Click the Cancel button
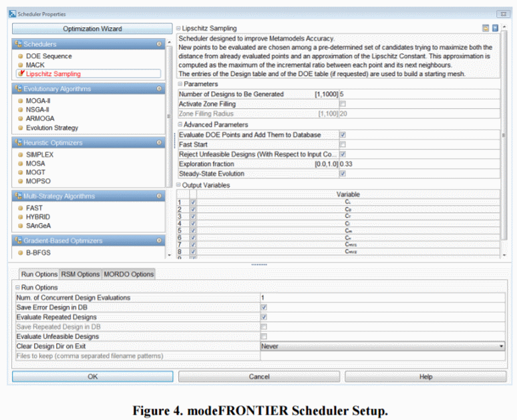Image resolution: width=517 pixels, height=420 pixels. (x=259, y=377)
